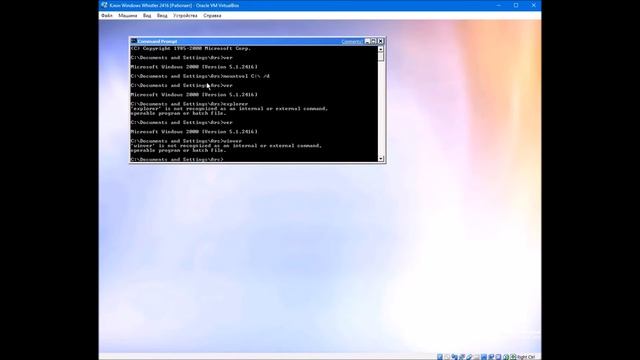
Task: Maximize the Command Prompt window
Action: 373,41
